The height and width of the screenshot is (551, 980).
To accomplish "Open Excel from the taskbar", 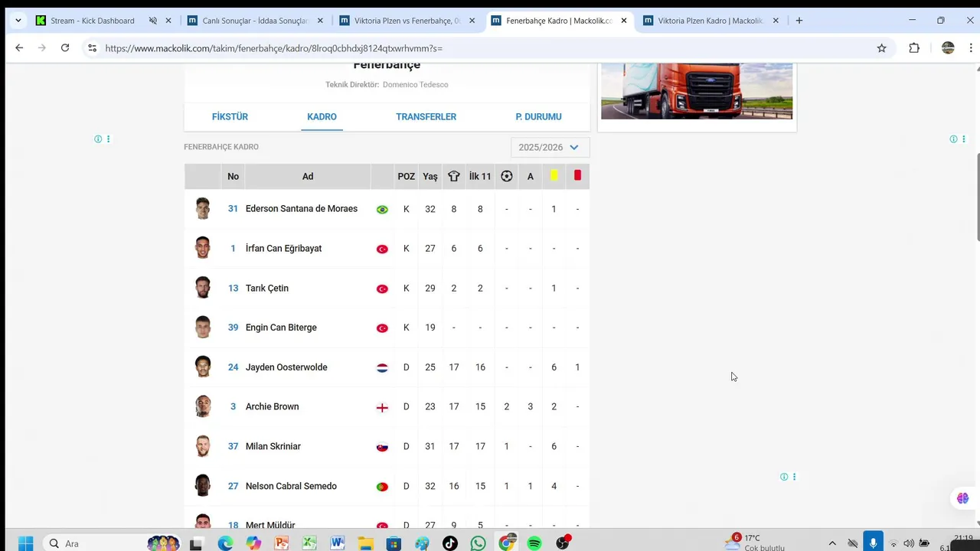I will point(309,543).
